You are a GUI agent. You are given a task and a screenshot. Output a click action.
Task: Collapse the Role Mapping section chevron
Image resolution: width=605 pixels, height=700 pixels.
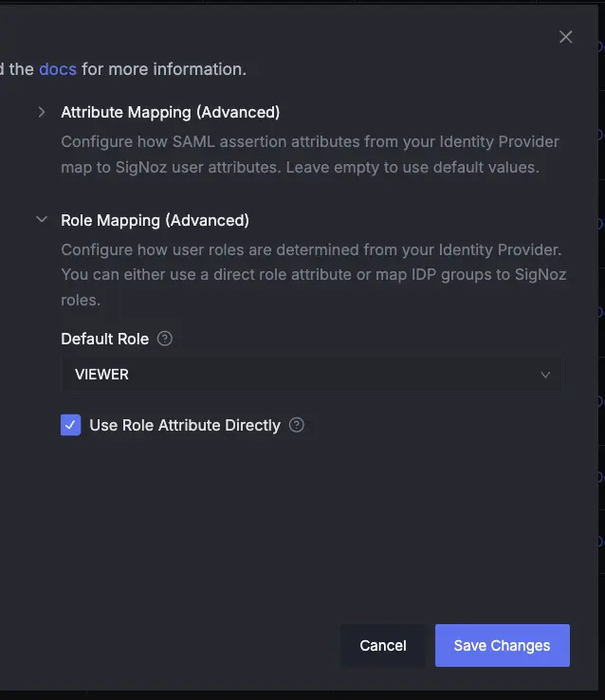(x=42, y=220)
